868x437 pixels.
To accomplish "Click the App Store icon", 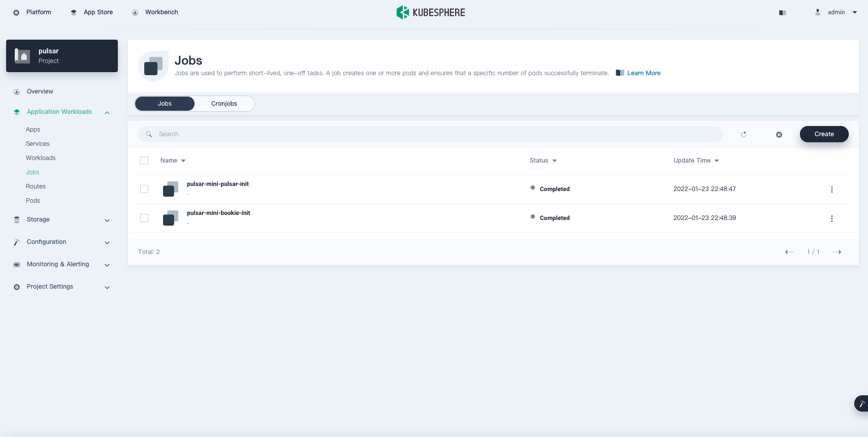I will click(74, 13).
